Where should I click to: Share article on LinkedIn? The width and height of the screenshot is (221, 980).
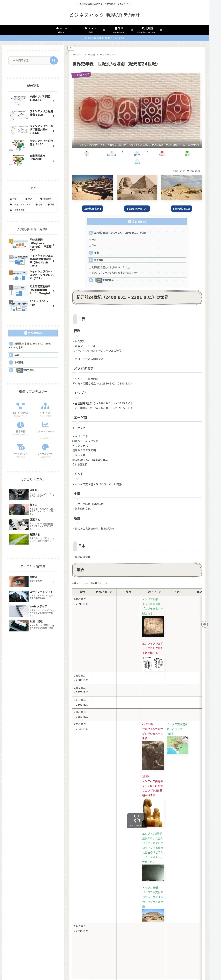click(137, 161)
